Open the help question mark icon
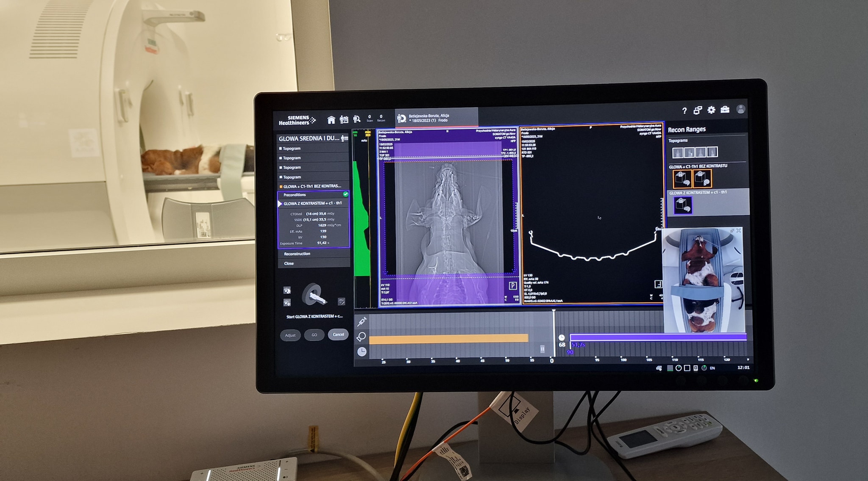 [x=684, y=111]
